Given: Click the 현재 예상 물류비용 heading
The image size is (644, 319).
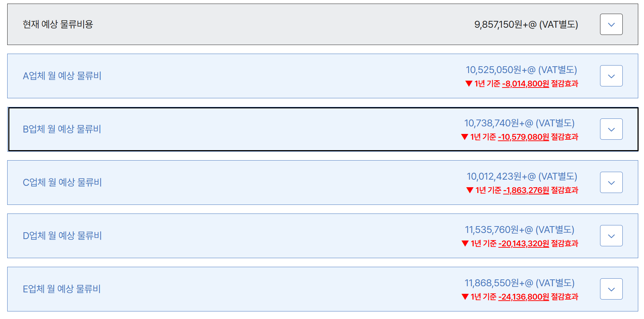Looking at the screenshot, I should 58,24.
